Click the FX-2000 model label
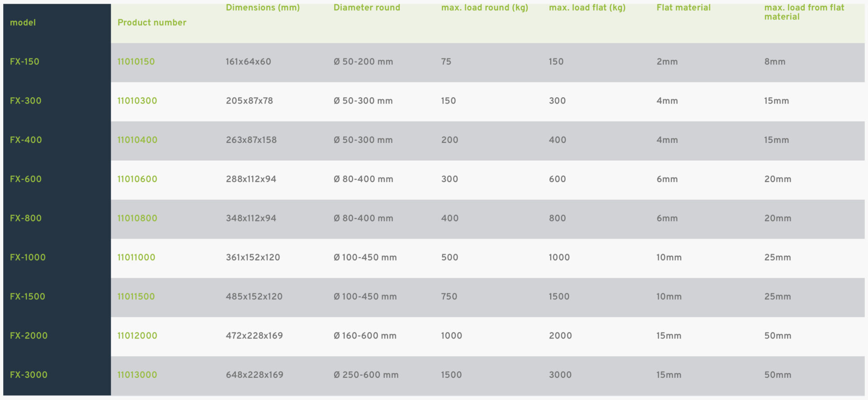The height and width of the screenshot is (400, 868). (28, 336)
